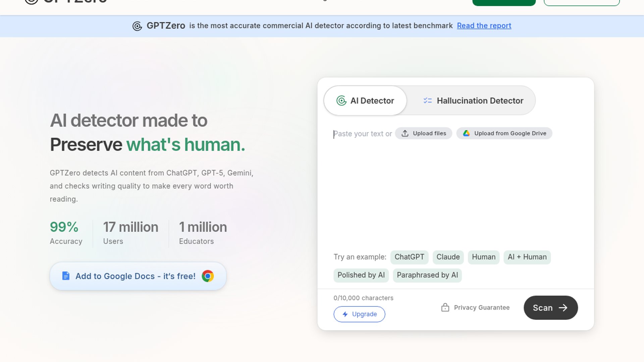Click the Google Drive triangle icon
The image size is (644, 362).
pyautogui.click(x=466, y=133)
